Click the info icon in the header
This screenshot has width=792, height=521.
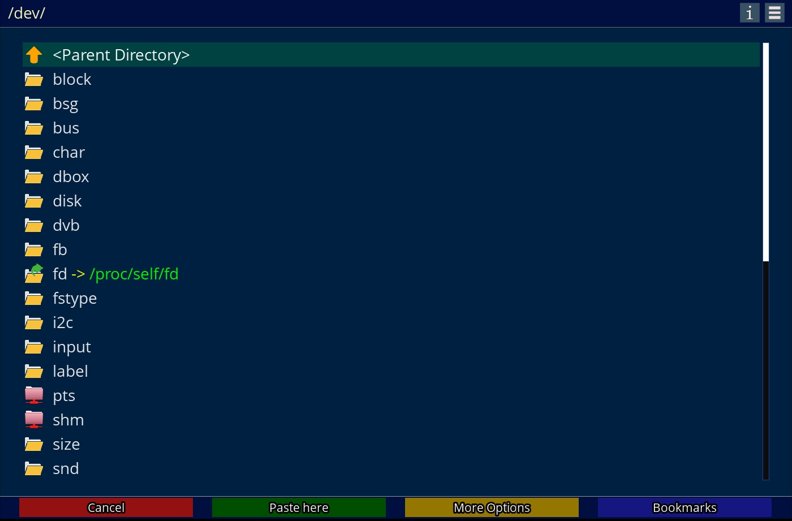[750, 13]
